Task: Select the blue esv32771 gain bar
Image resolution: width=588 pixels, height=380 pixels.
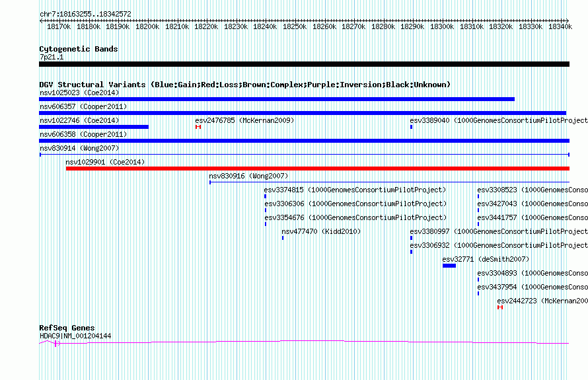Action: click(x=449, y=266)
